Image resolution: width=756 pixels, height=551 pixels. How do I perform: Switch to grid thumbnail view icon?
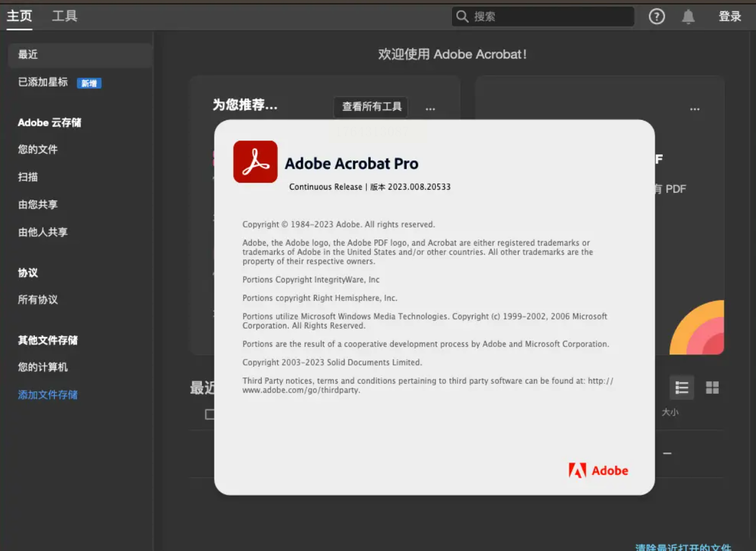coord(712,388)
